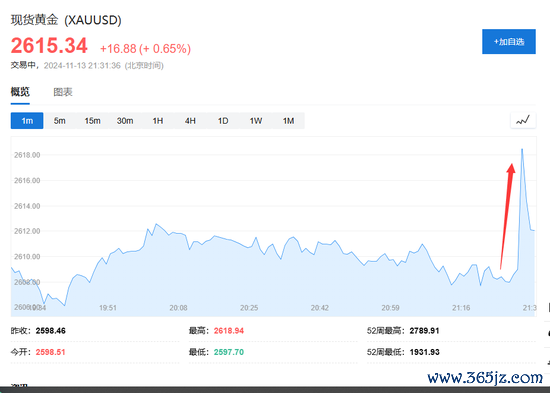Select the 4H timeframe
Image resolution: width=550 pixels, height=393 pixels.
190,121
